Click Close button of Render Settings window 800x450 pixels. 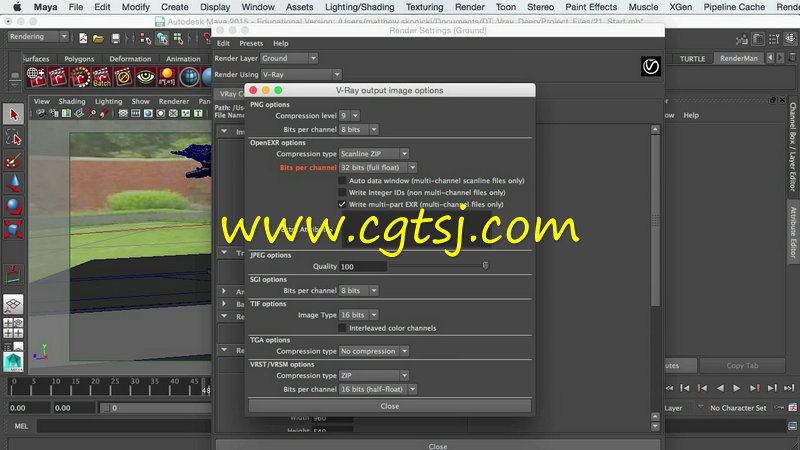(438, 446)
